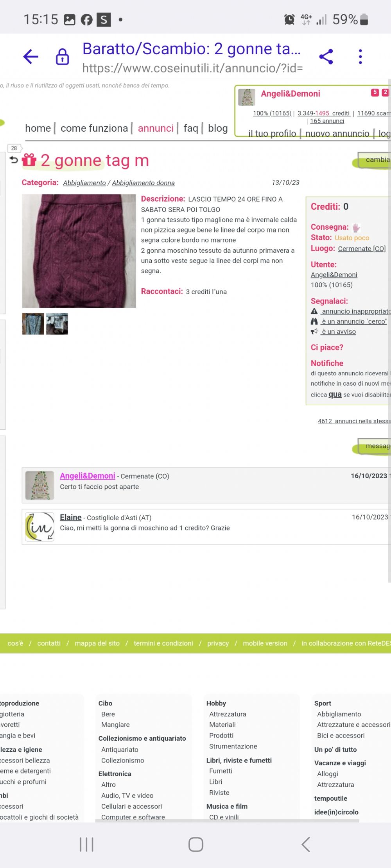The height and width of the screenshot is (868, 391).
Task: Open Elaine's user profile link
Action: coord(71,517)
